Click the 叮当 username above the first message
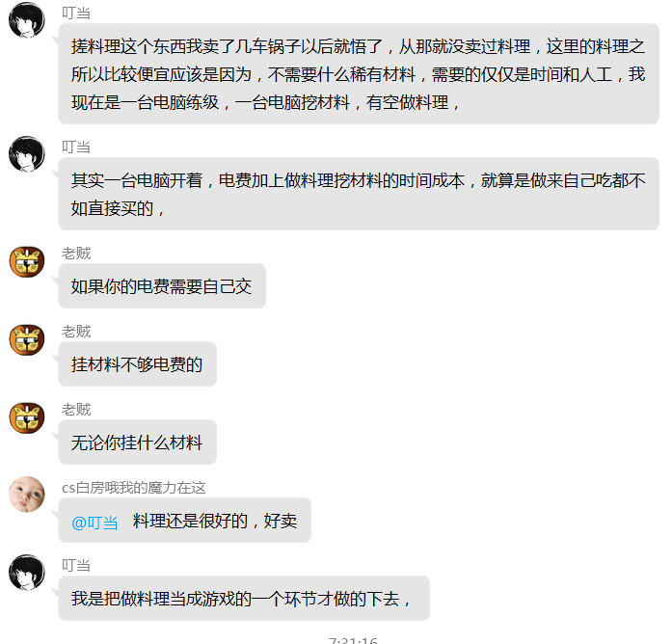Image resolution: width=672 pixels, height=644 pixels. point(76,13)
